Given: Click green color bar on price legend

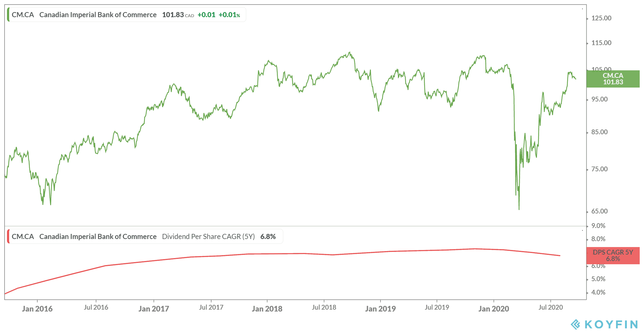Looking at the screenshot, I should 8,15.
